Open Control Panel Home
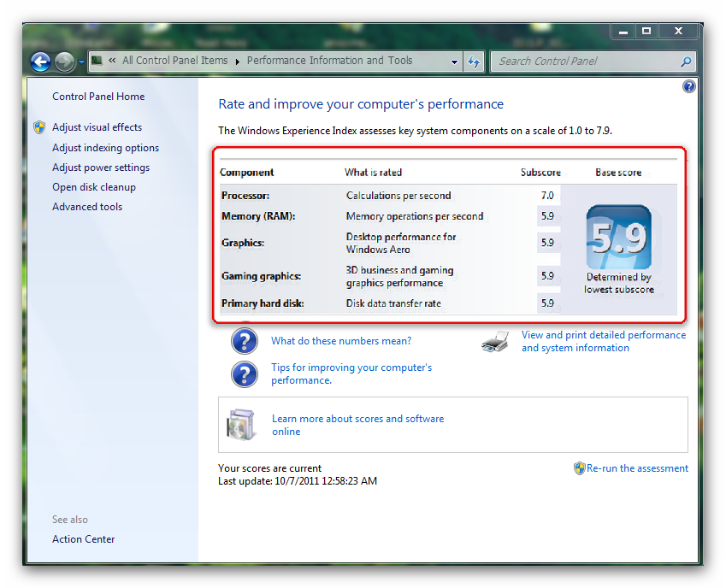 pyautogui.click(x=98, y=97)
